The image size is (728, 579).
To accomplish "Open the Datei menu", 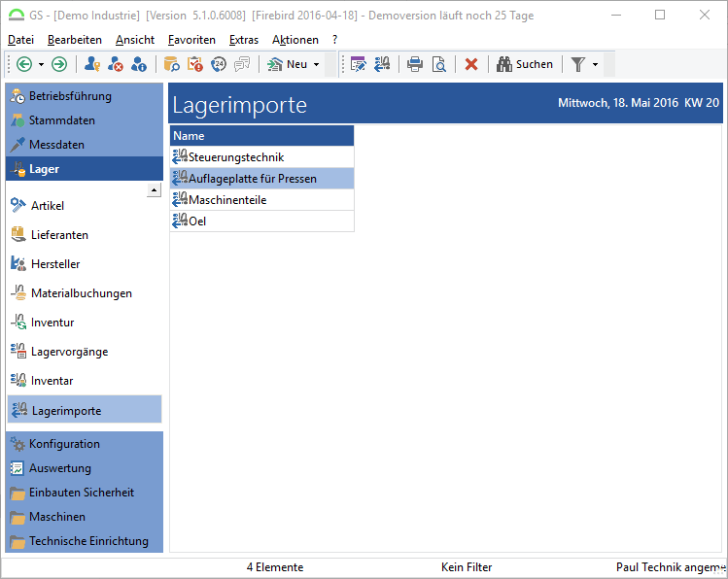I will click(20, 40).
